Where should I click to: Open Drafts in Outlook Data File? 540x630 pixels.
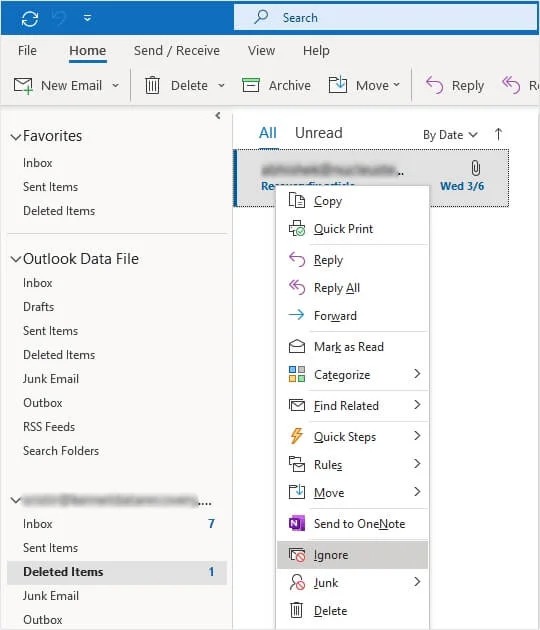tap(39, 307)
